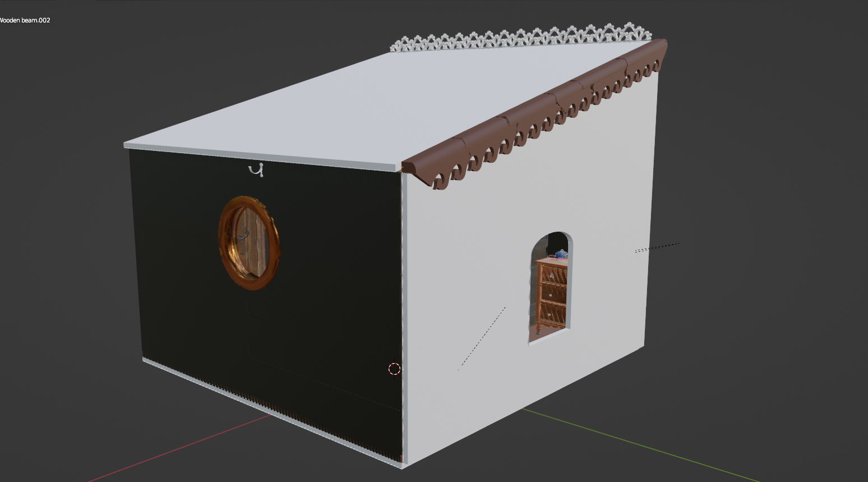Click the 'Wooden beam.002' object name text
Screen dimensions: 868x482
pos(25,20)
